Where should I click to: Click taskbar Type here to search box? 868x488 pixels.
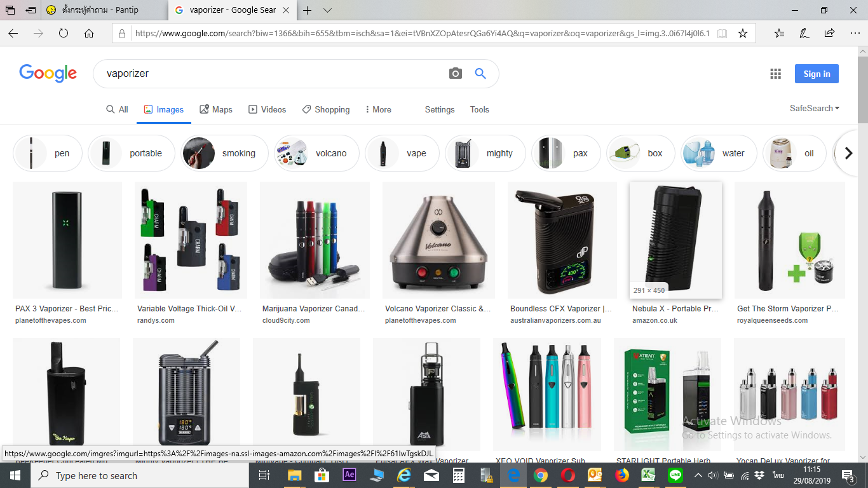[x=140, y=475]
